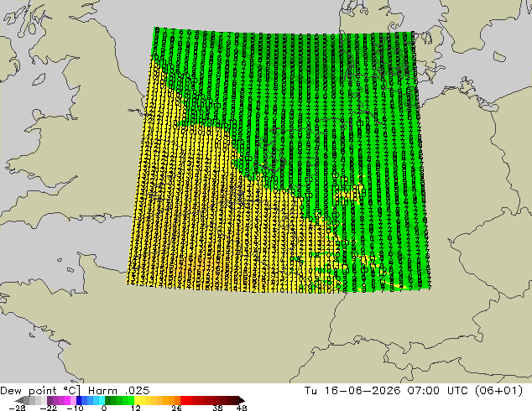
Task: Select the purple legend swatch at -22
Action: (x=50, y=400)
